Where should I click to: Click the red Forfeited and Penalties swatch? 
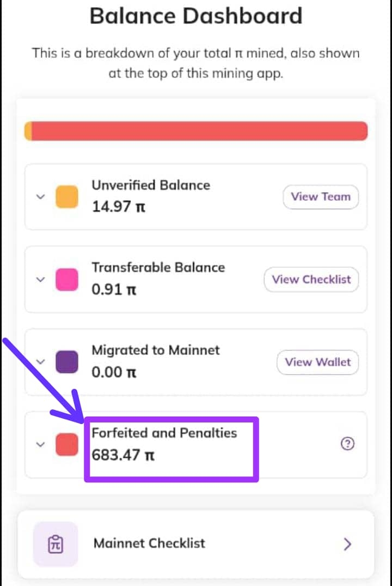tap(66, 445)
